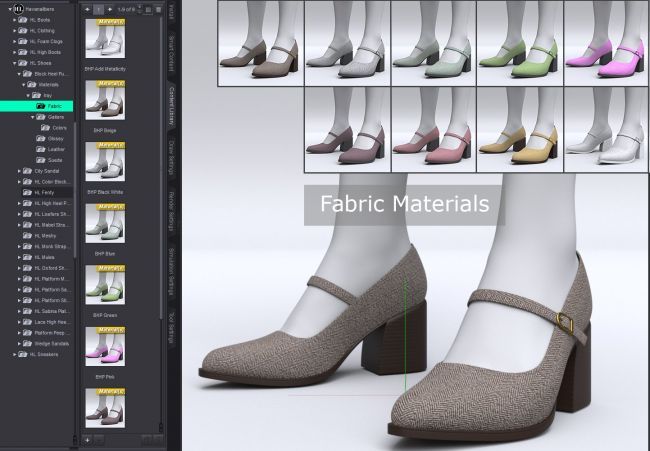Click the BHP Add Metallicity preset icon
This screenshot has width=650, height=451.
[104, 40]
